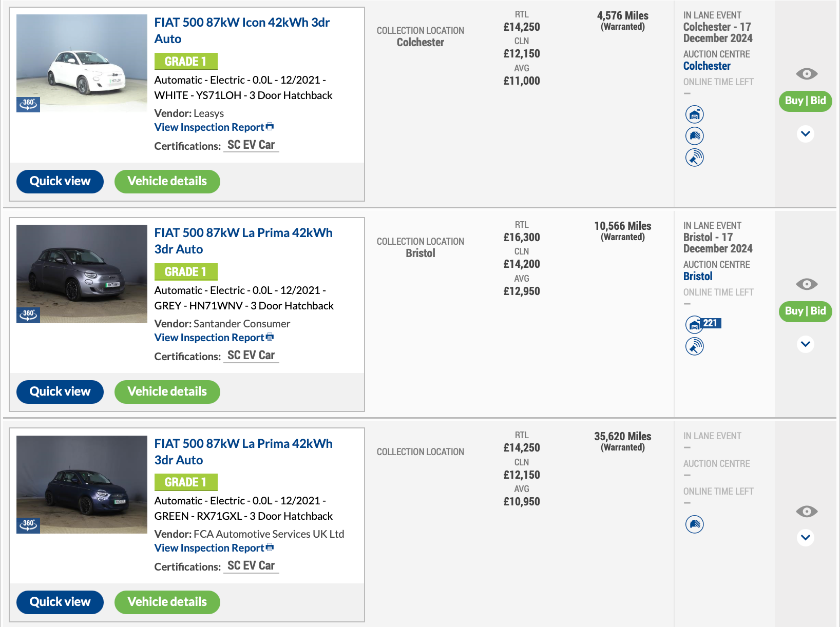Viewport: 840px width, 627px height.
Task: Expand the chevron for the green FIAT RX71GXL listing
Action: [806, 538]
